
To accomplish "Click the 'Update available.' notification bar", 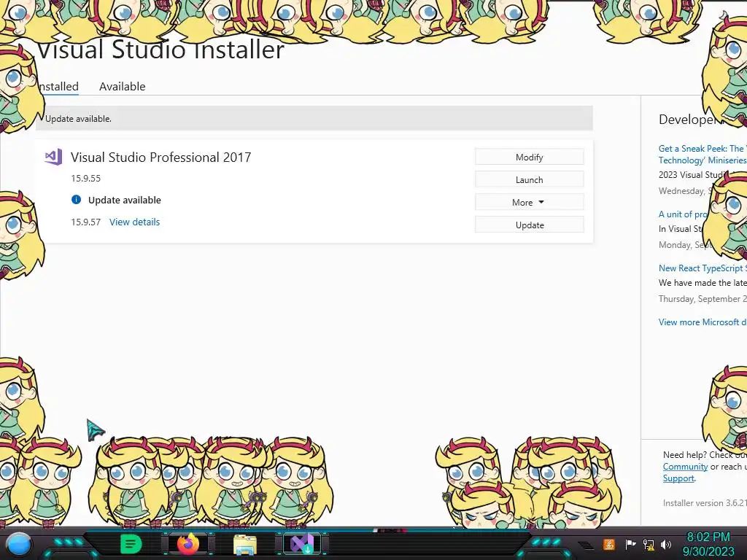I will (314, 119).
